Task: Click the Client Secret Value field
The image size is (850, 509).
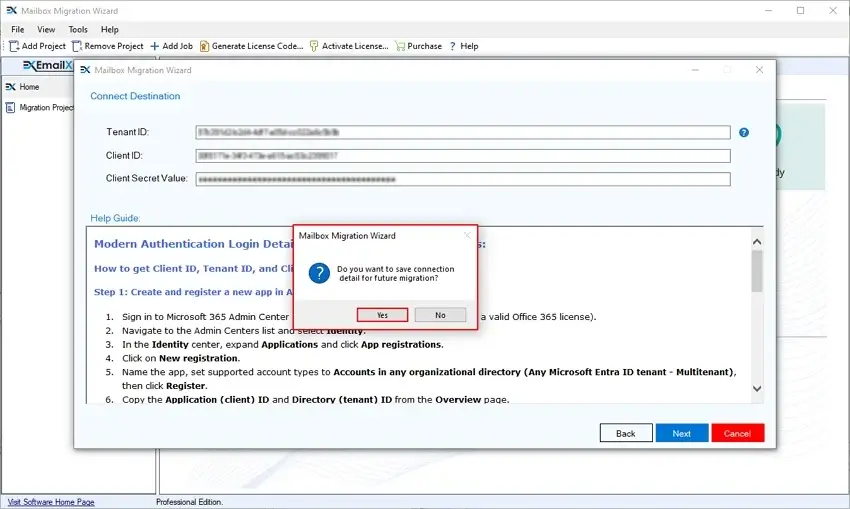Action: click(462, 179)
